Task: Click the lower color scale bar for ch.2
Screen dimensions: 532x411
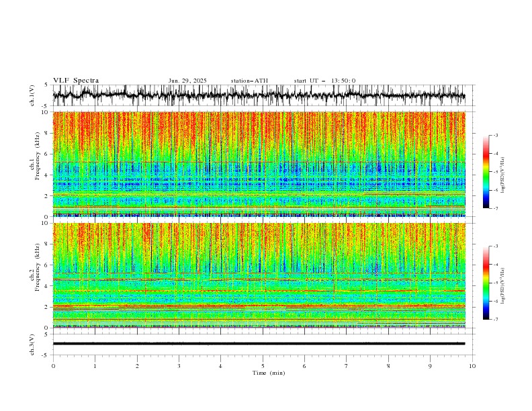Action: (486, 283)
